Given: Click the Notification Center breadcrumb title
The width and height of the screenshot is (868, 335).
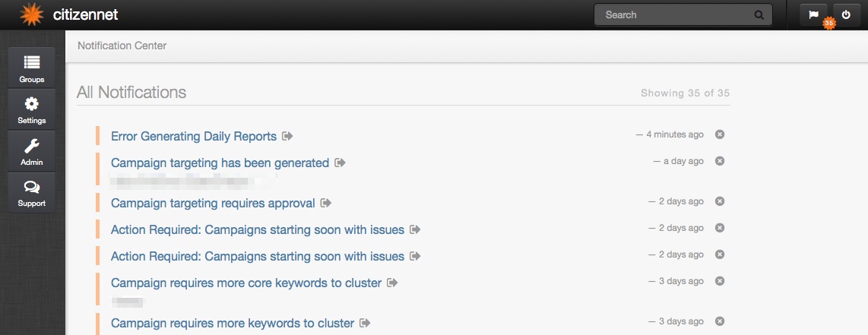Looking at the screenshot, I should click(122, 46).
